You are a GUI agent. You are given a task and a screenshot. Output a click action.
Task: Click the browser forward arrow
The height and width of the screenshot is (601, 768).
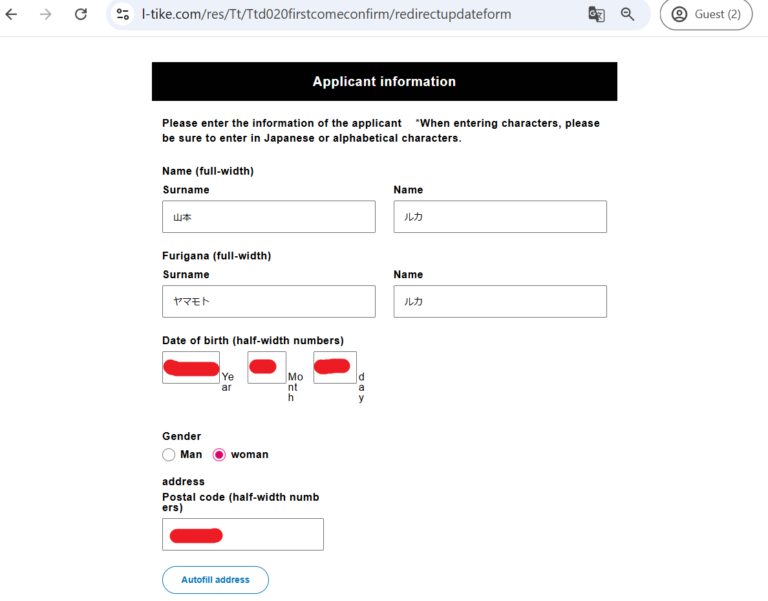pos(46,14)
